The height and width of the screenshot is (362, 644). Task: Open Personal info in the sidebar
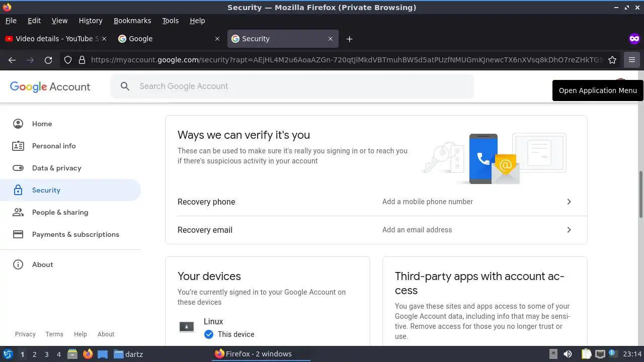point(70,146)
